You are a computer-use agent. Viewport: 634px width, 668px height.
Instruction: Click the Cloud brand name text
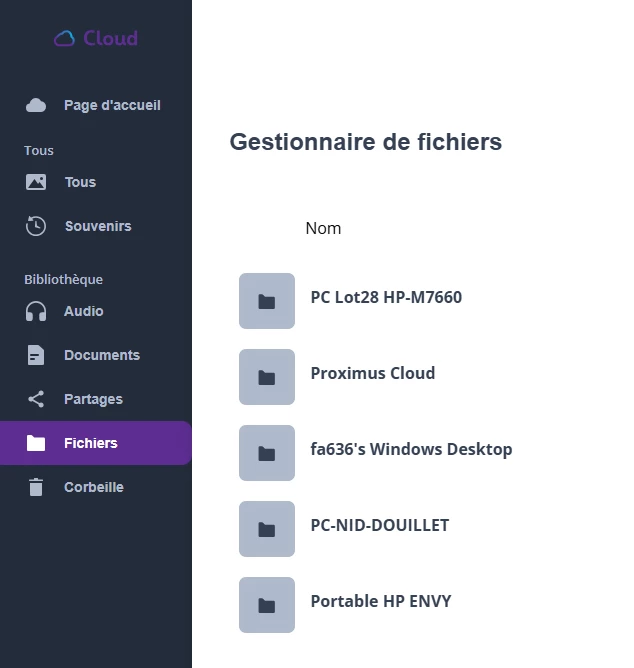point(111,39)
